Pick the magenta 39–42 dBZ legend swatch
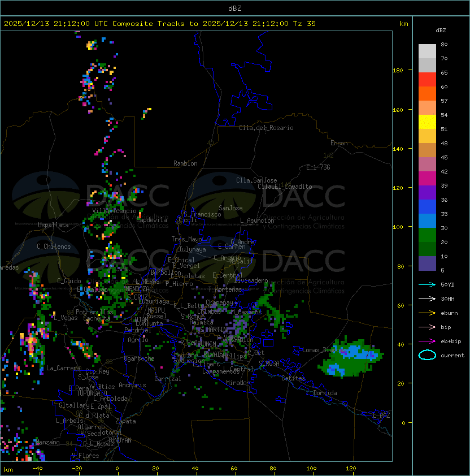This screenshot has height=476, width=470. coord(427,179)
